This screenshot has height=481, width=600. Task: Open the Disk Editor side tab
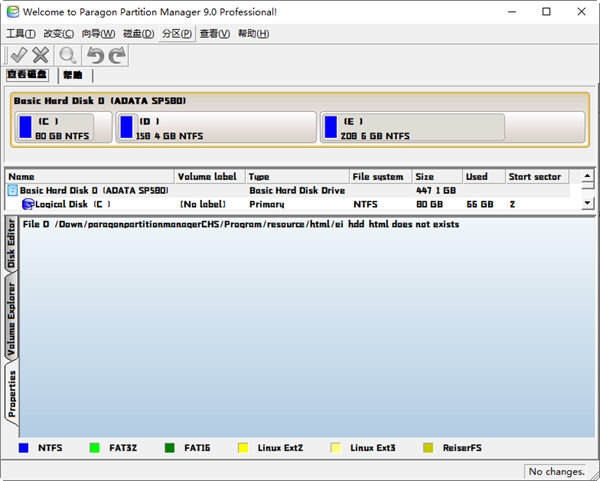click(11, 243)
